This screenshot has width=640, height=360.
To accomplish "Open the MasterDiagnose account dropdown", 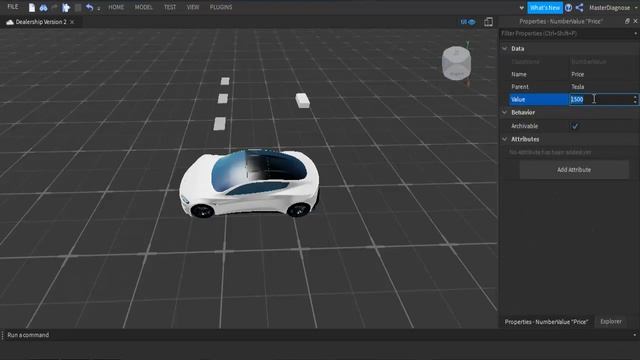I will click(x=613, y=8).
